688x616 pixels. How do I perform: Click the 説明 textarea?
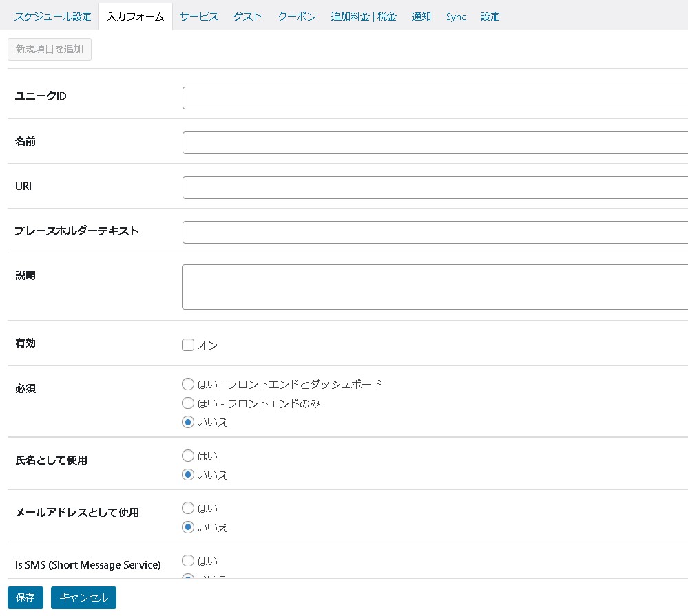[x=435, y=287]
